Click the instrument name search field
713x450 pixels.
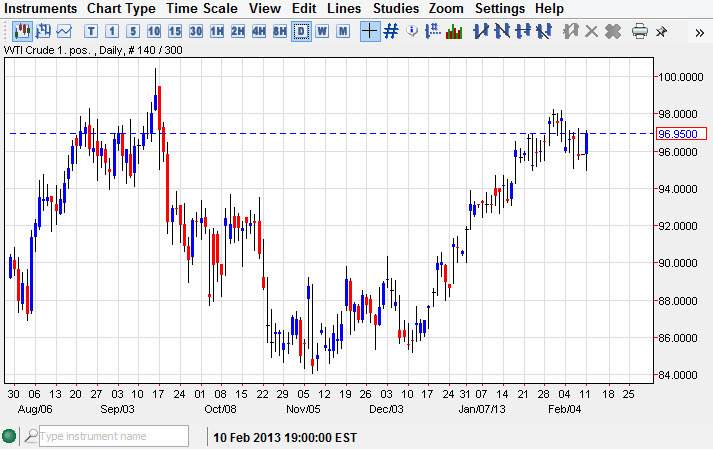(x=112, y=436)
